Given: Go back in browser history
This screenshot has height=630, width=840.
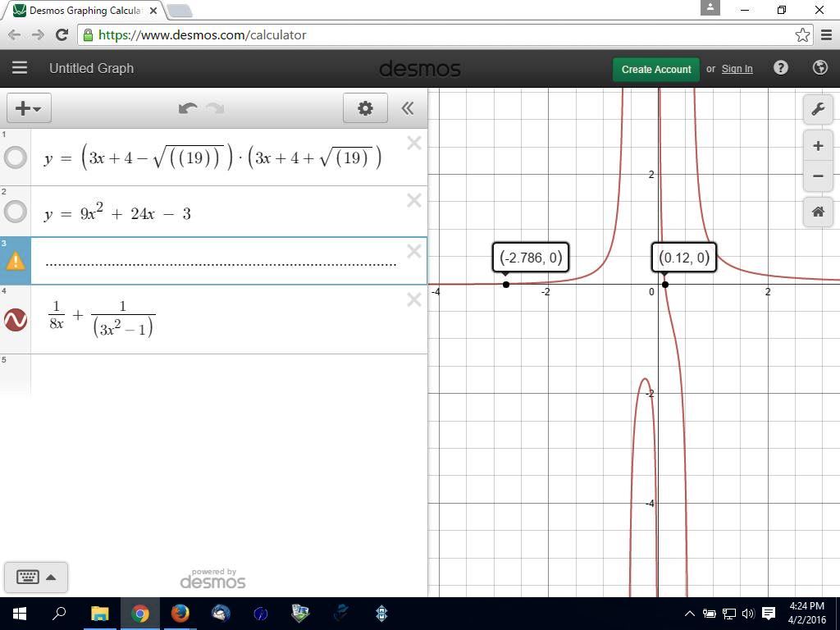Looking at the screenshot, I should click(15, 35).
